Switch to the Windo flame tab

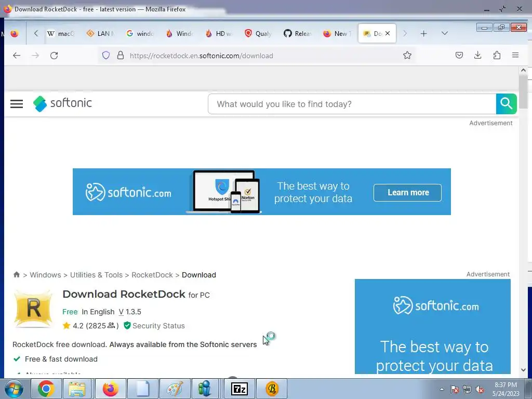[x=179, y=33]
